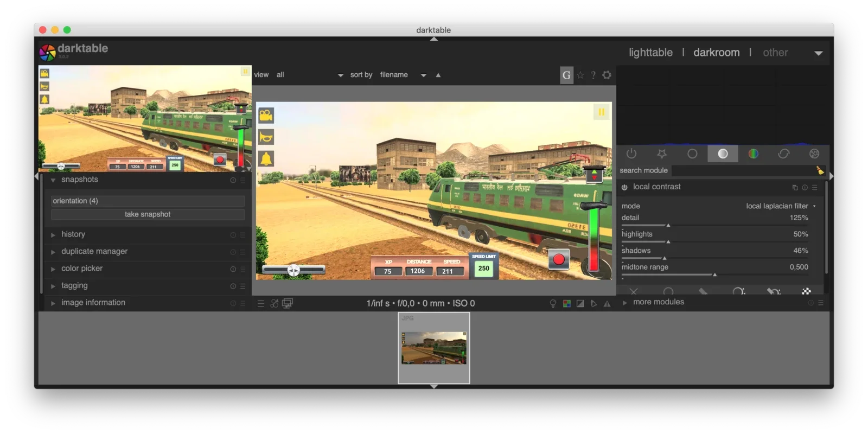Expand the color picker panel

click(53, 269)
